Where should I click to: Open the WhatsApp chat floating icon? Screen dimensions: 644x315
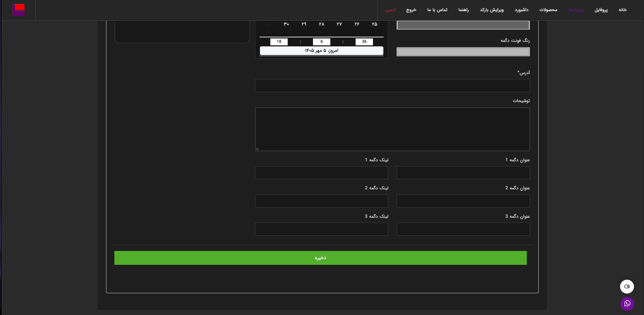coord(627,304)
